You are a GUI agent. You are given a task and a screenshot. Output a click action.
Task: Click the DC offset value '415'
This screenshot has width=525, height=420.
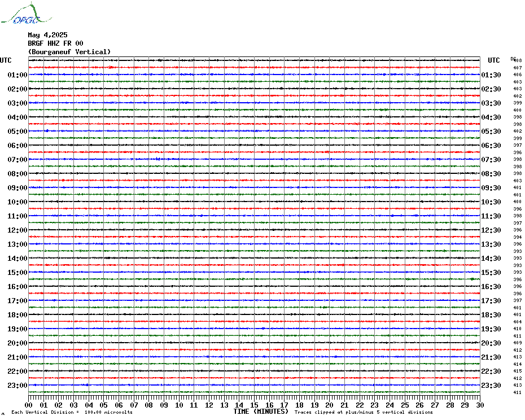(x=518, y=371)
